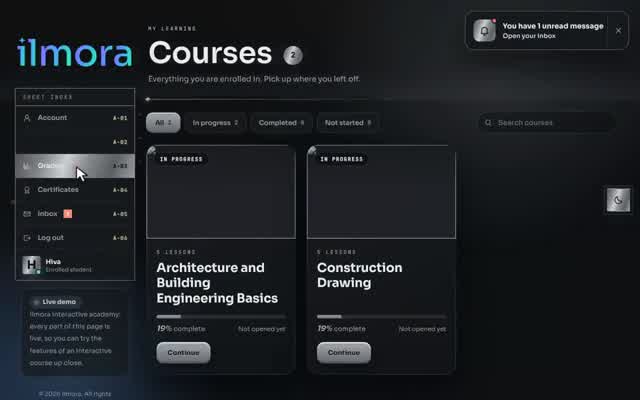Viewport: 640px width, 400px height.
Task: Select the All filter tab
Action: click(163, 122)
